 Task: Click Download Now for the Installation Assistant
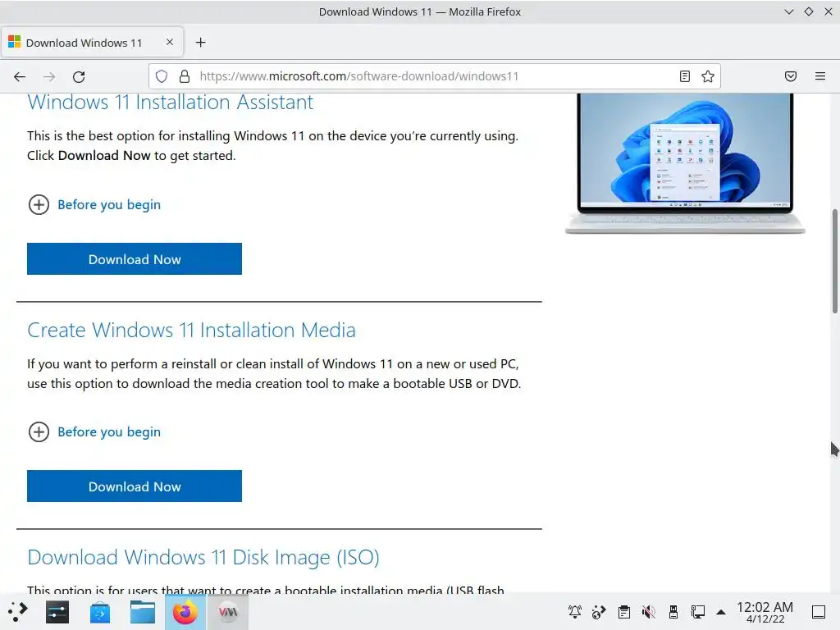tap(135, 258)
